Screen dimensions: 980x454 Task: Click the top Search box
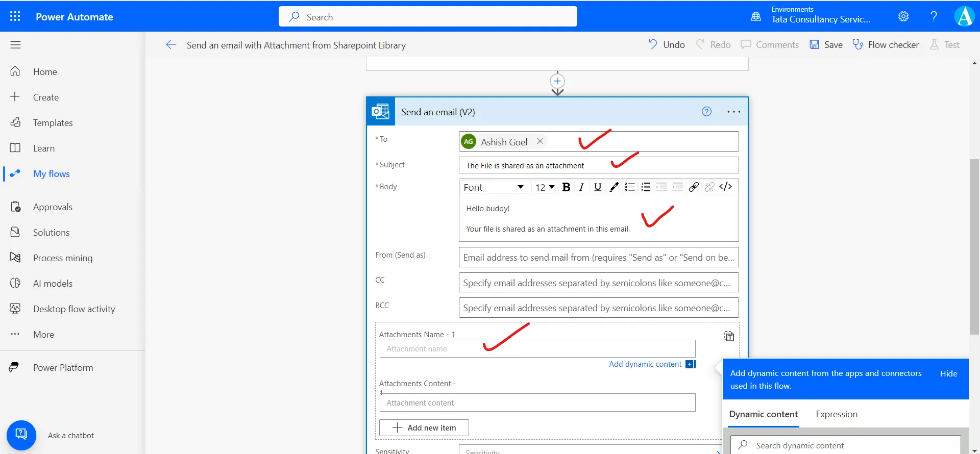click(428, 16)
